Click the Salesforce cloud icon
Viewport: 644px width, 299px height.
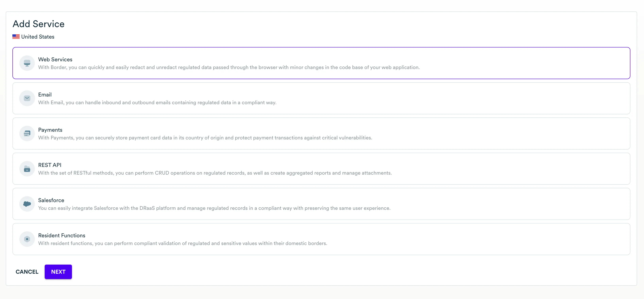click(27, 204)
